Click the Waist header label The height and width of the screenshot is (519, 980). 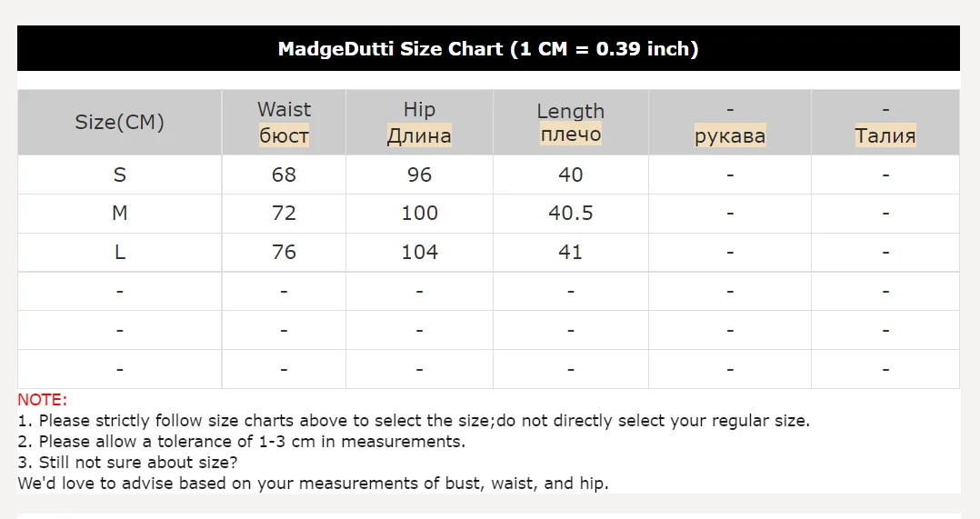[x=284, y=109]
